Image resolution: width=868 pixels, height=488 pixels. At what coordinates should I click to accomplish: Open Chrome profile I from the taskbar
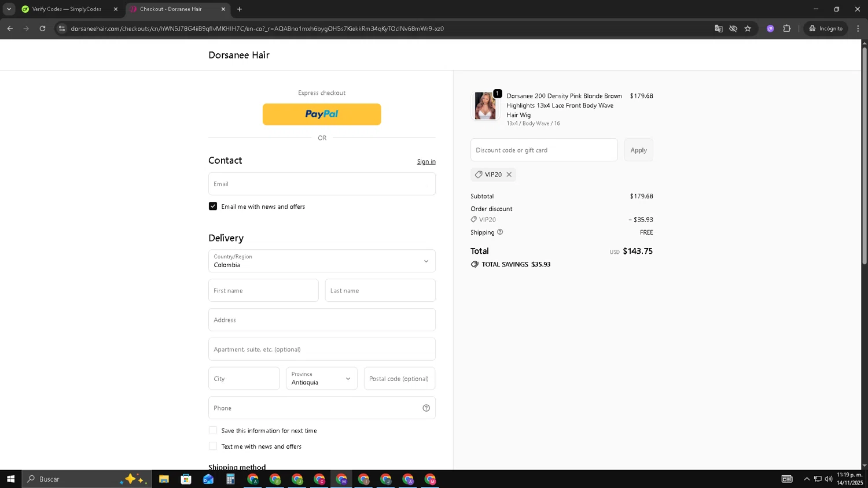[363, 479]
